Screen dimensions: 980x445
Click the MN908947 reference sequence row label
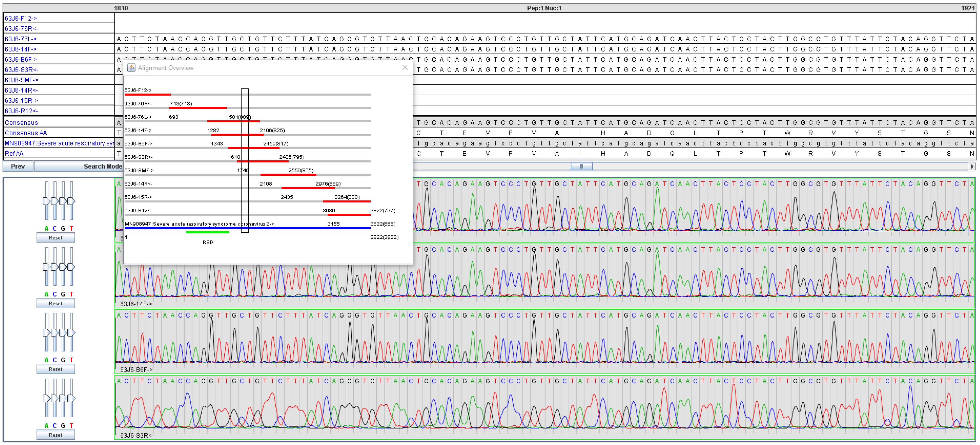point(59,143)
